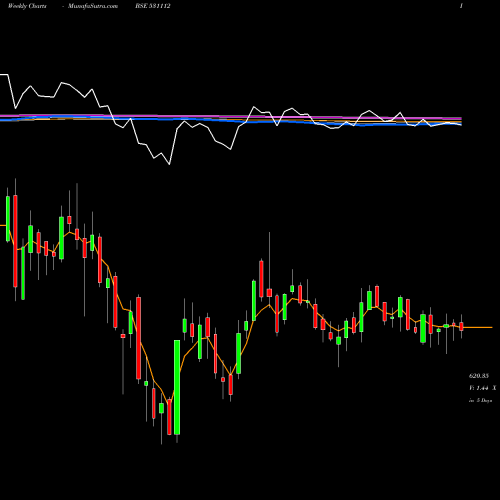Click the "V: 1.44 X" volume text
This screenshot has width=500, height=500.
(x=482, y=388)
